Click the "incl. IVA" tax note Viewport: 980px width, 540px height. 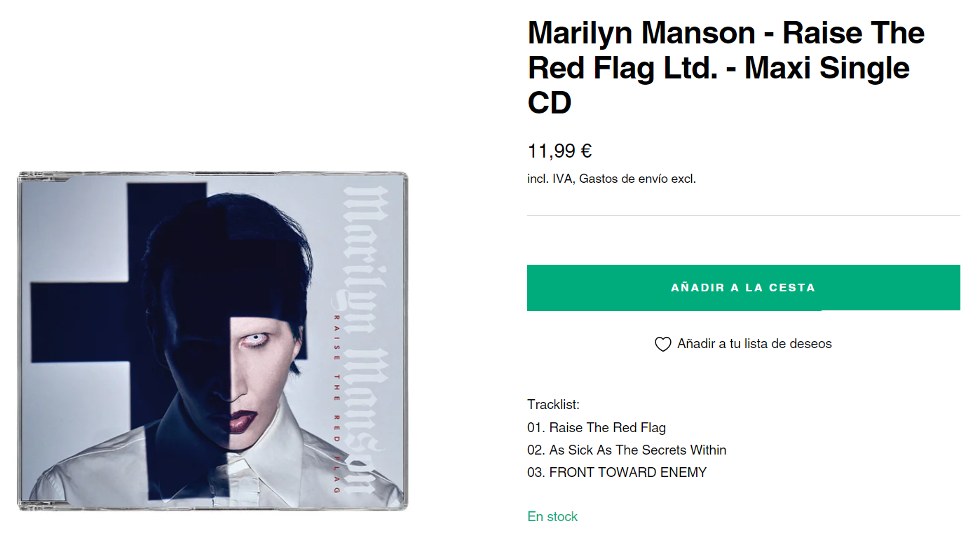tap(550, 179)
